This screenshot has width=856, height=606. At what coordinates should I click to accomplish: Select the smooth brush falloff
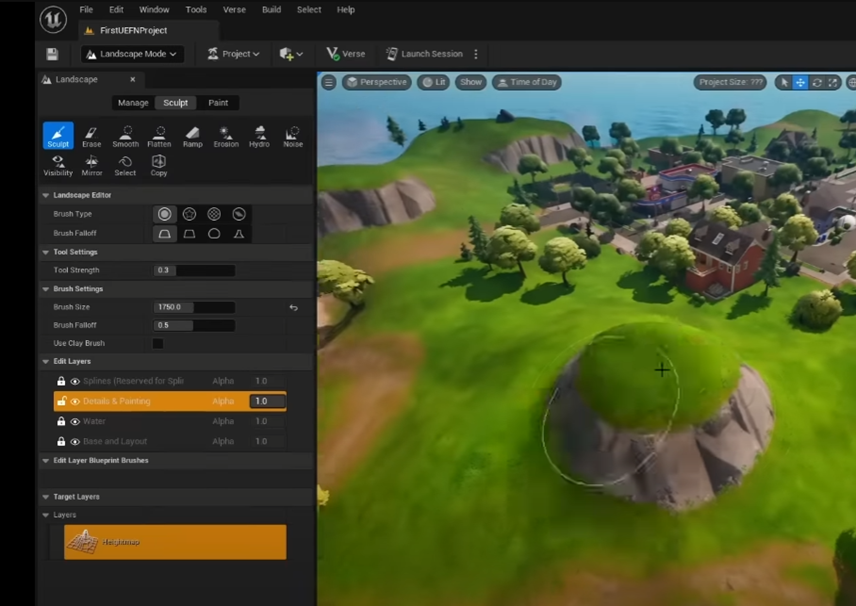[164, 234]
